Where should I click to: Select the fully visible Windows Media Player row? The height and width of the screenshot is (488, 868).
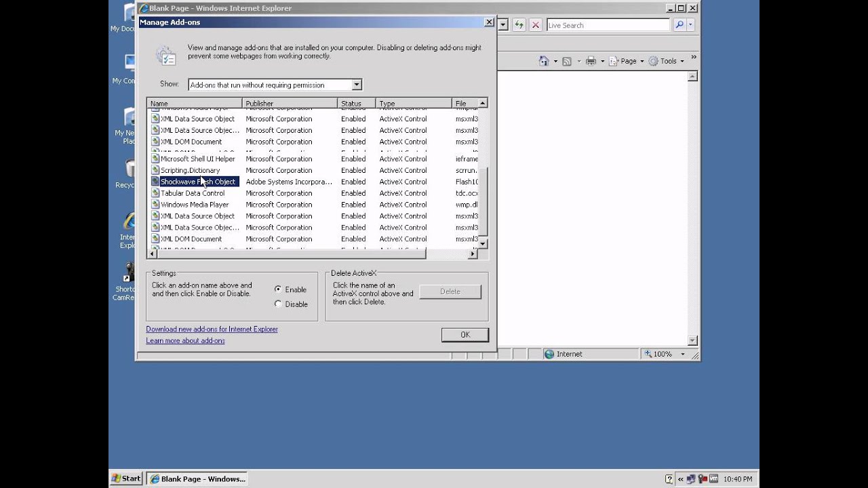[313, 205]
